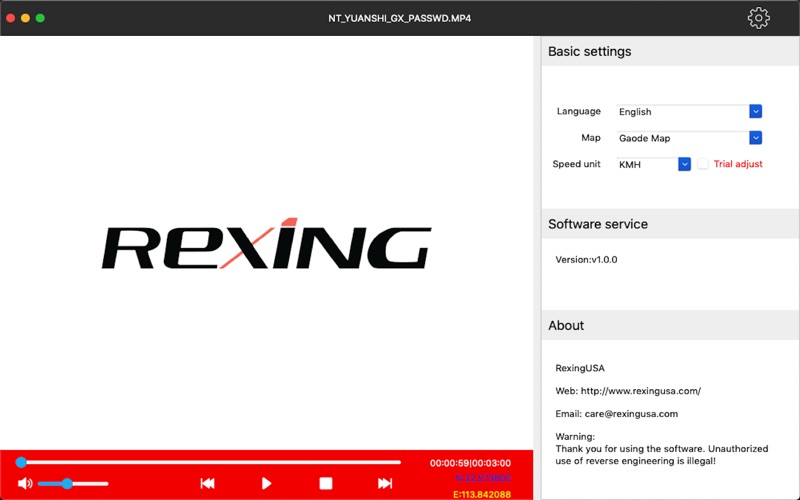Screen dimensions: 800x500
Task: Click the E:113.842088 longitude readout
Action: pos(482,494)
